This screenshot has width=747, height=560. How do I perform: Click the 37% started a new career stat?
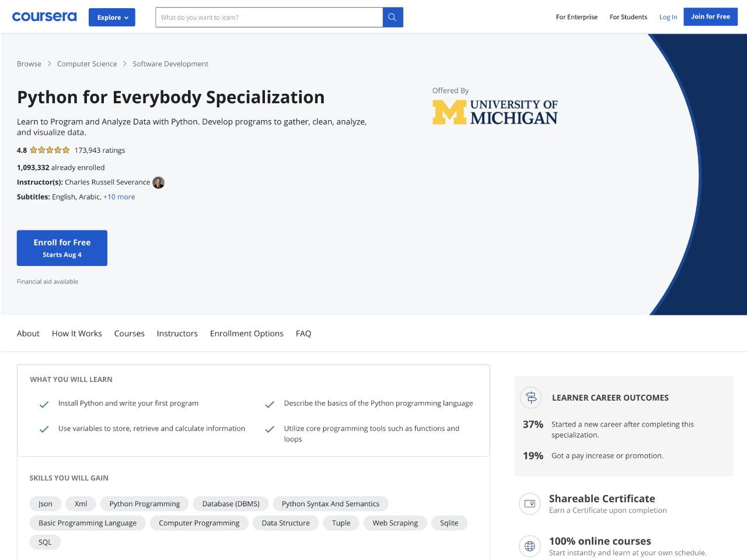click(x=609, y=429)
